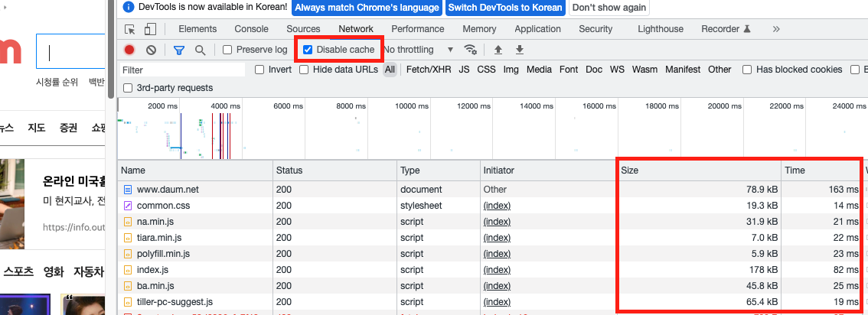Open the Elements tab
The height and width of the screenshot is (315, 868).
(x=197, y=29)
